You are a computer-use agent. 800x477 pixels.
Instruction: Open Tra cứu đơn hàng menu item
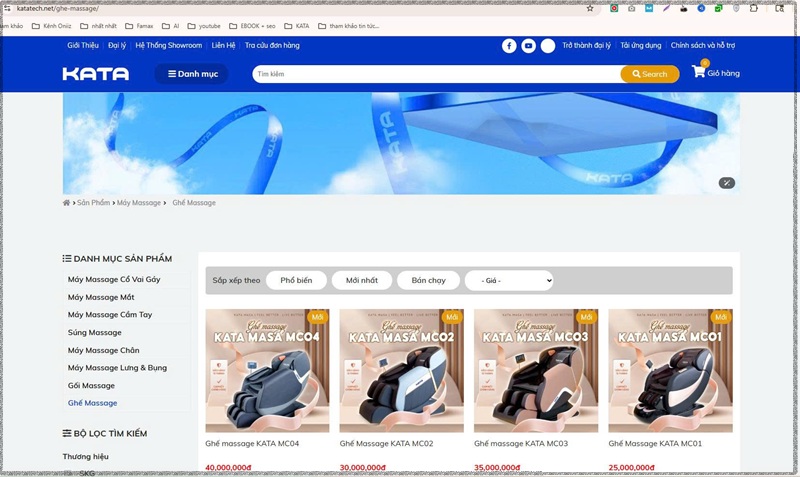pos(272,45)
